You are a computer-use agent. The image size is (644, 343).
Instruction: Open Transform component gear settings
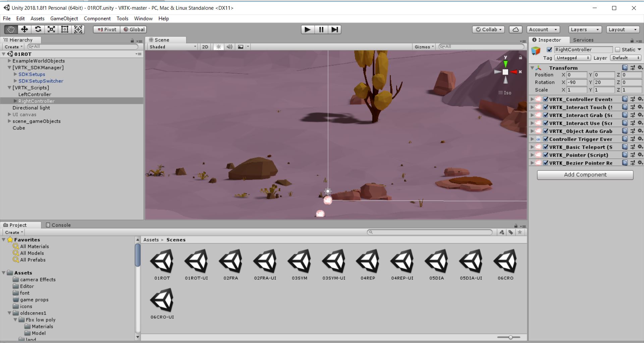pos(640,68)
